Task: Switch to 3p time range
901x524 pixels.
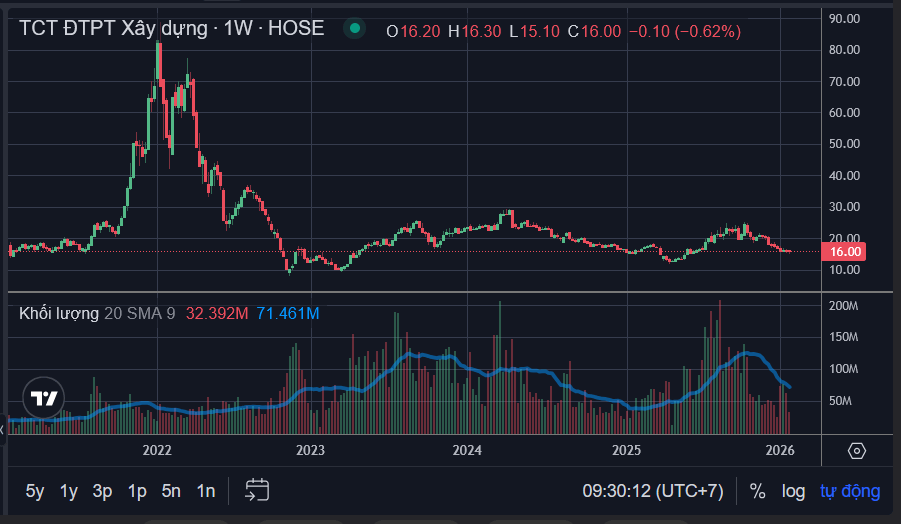Action: pyautogui.click(x=102, y=491)
